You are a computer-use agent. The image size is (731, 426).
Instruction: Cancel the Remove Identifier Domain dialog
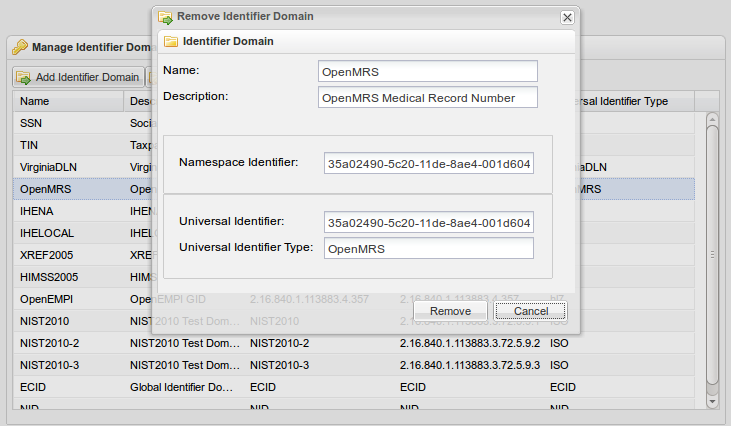coord(531,311)
